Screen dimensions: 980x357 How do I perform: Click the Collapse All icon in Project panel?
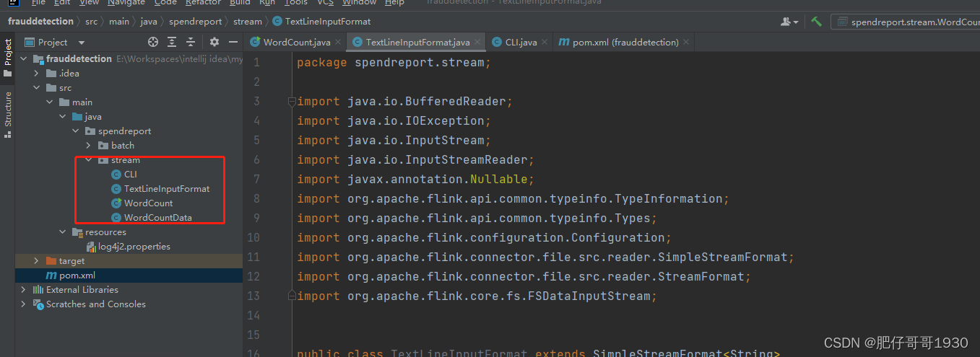click(x=191, y=43)
